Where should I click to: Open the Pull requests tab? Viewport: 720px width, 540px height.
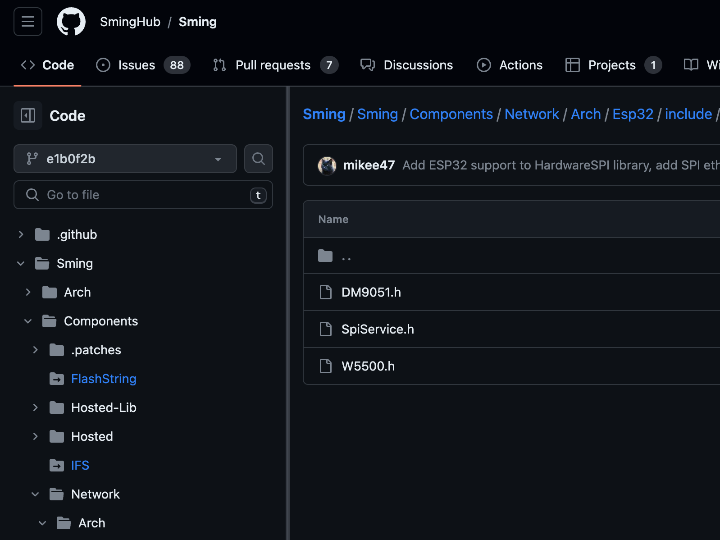pyautogui.click(x=272, y=65)
